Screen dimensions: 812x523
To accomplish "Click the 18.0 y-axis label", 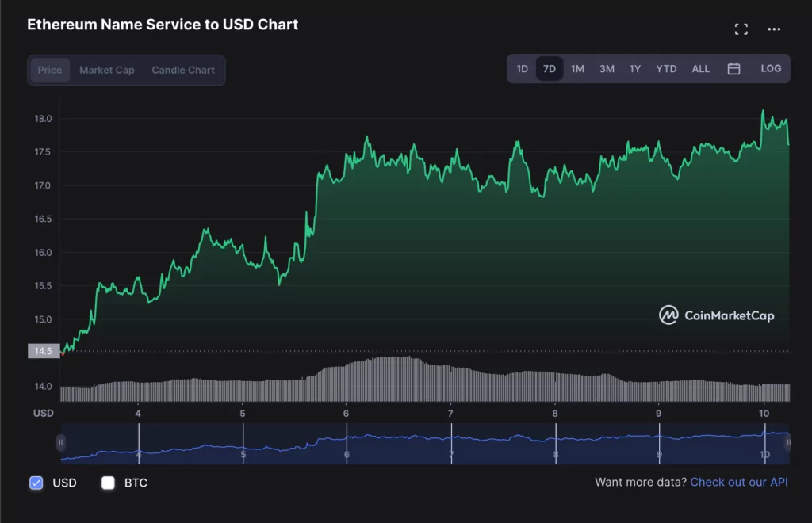I will pos(43,119).
